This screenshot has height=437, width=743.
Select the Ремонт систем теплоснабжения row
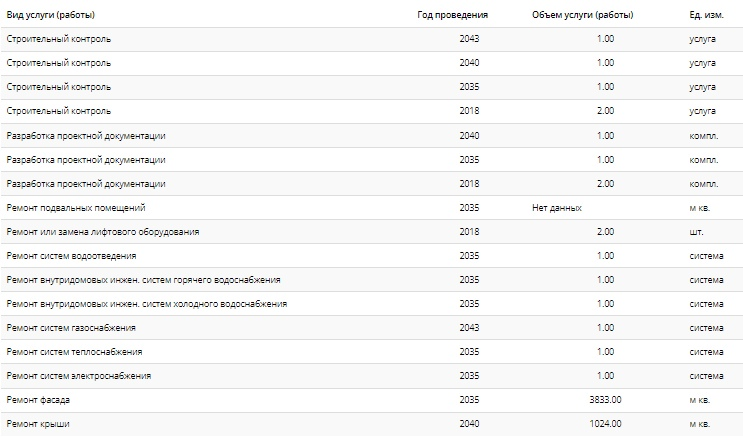[x=372, y=352]
